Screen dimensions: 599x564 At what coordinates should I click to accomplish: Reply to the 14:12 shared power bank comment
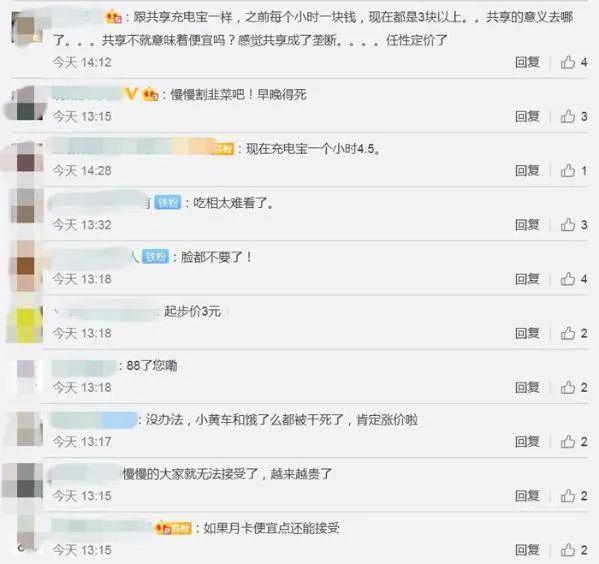(x=527, y=62)
